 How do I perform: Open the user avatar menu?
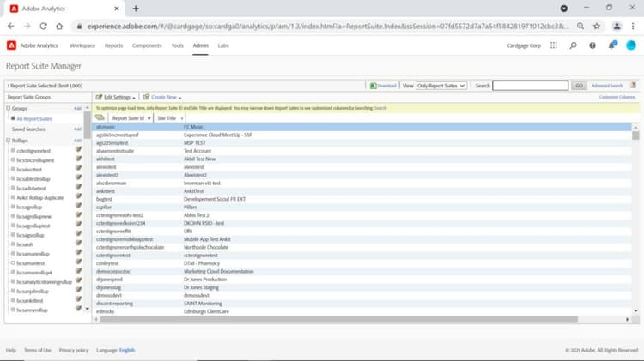631,45
